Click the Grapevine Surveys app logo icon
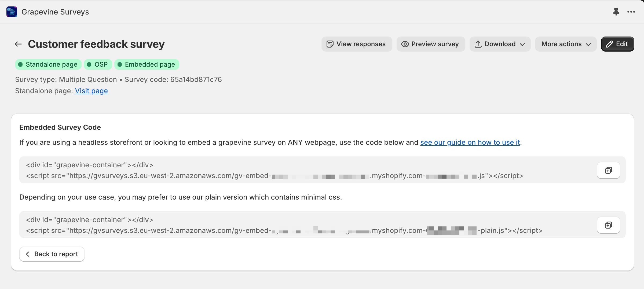The image size is (644, 289). [x=12, y=12]
